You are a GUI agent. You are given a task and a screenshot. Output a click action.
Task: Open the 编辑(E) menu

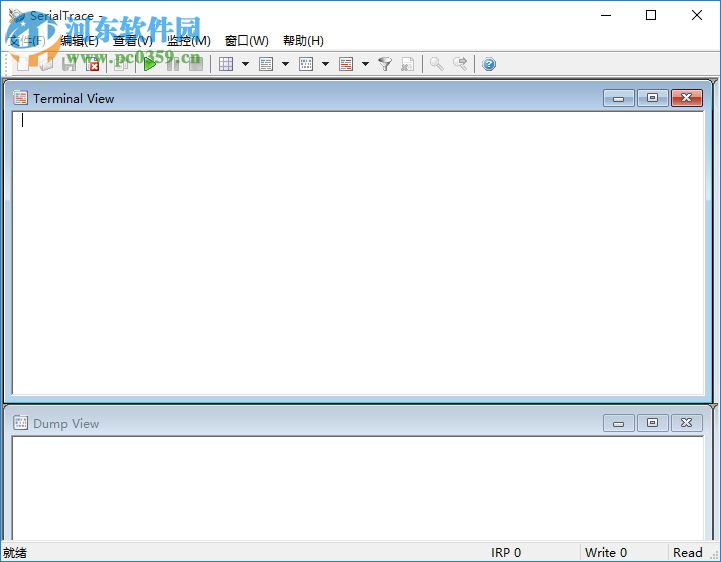coord(79,41)
